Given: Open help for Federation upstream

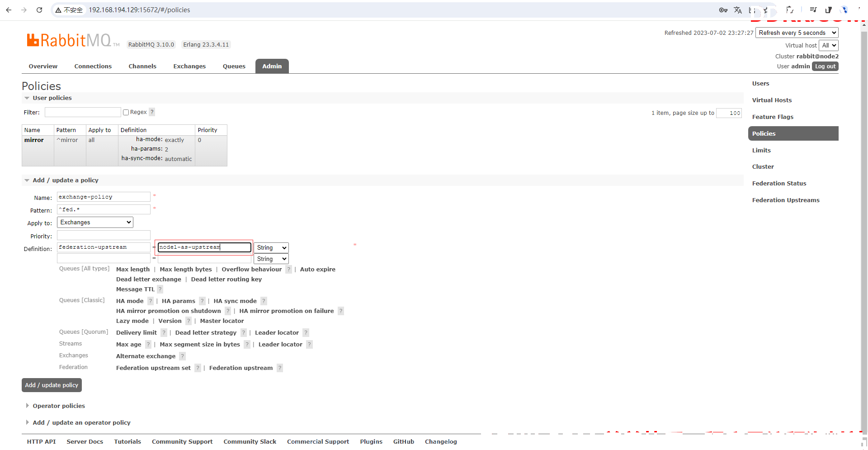Looking at the screenshot, I should 280,368.
